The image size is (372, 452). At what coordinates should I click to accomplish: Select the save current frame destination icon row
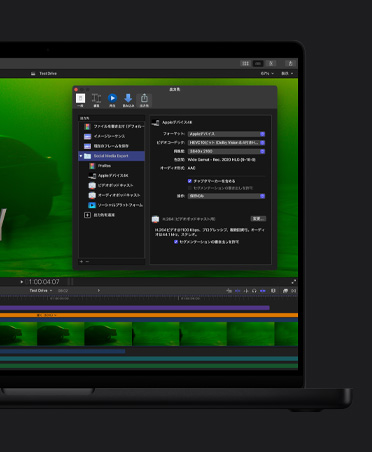coord(112,146)
